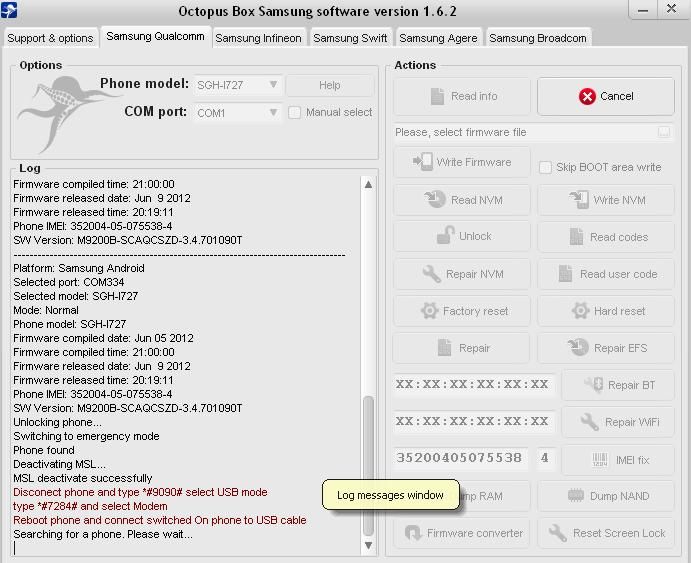Open the Samsung Infineon tab

[x=259, y=38]
